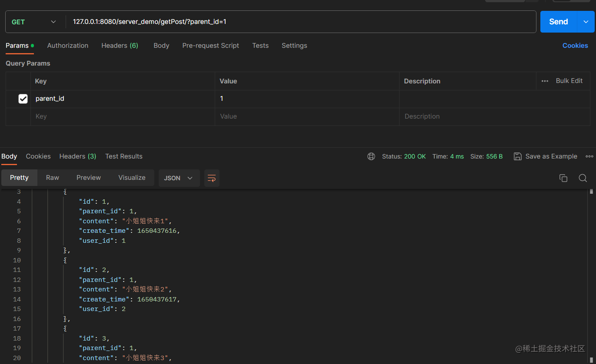
Task: Open the request Headers (6) tab
Action: coord(120,46)
